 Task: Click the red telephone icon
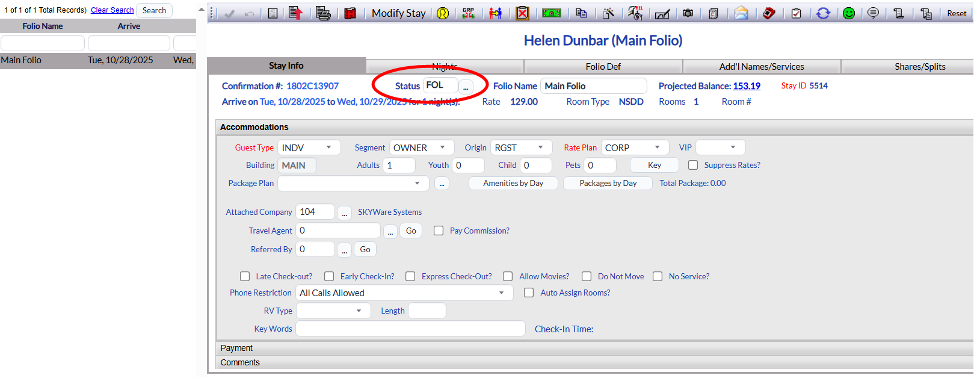(x=769, y=13)
